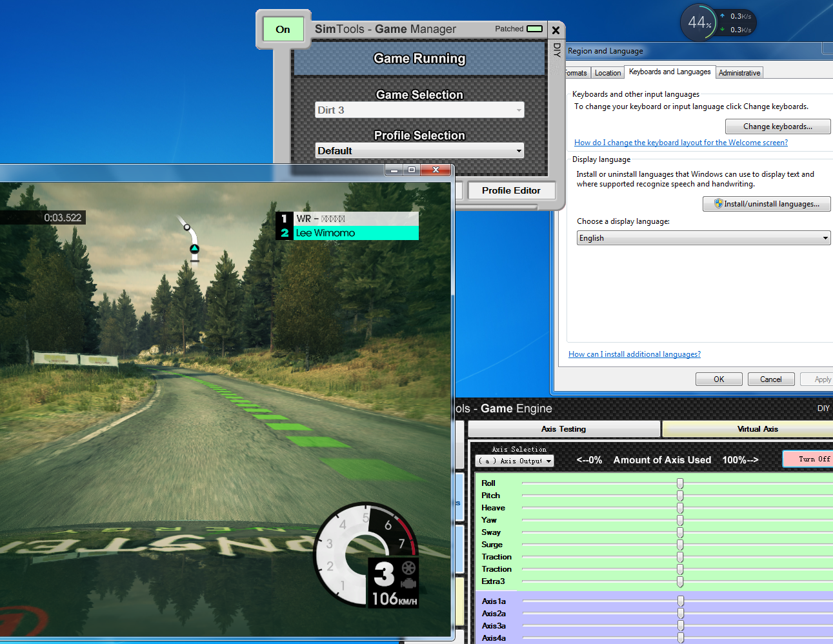Click the track minimap indicator in game
The width and height of the screenshot is (833, 644).
190,238
